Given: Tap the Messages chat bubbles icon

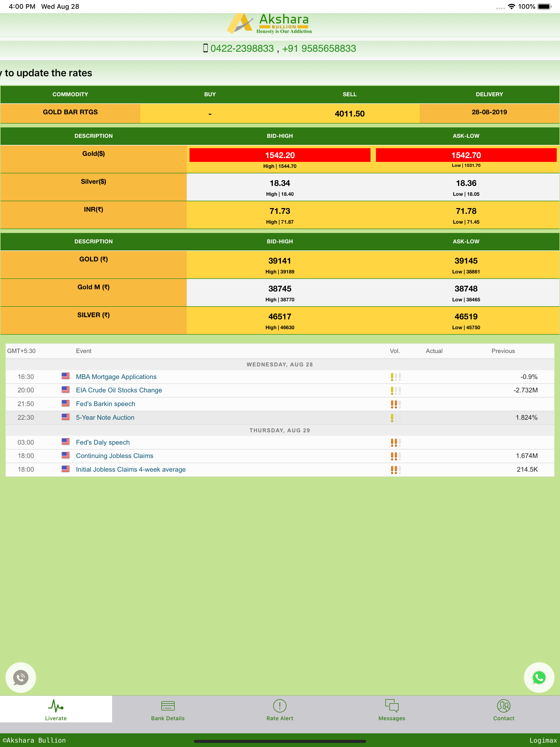Looking at the screenshot, I should 392,706.
